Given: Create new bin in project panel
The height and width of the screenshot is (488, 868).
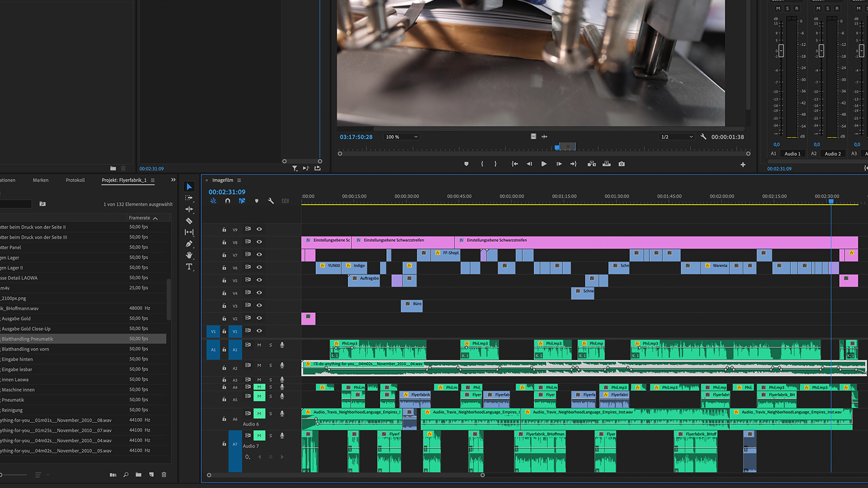Looking at the screenshot, I should 138,474.
